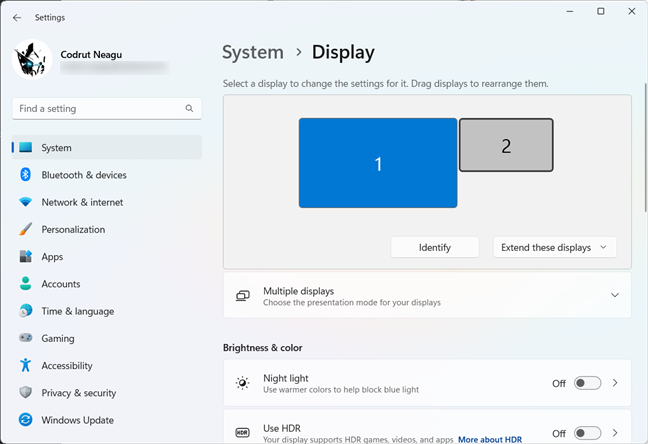Expand the Multiple displays section chevron
This screenshot has height=444, width=648.
(615, 295)
